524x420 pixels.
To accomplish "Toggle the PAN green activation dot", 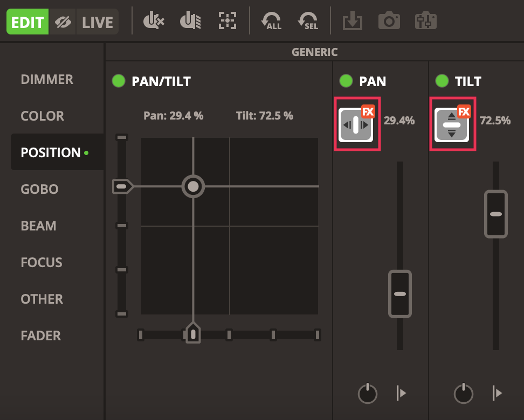I will [x=346, y=81].
